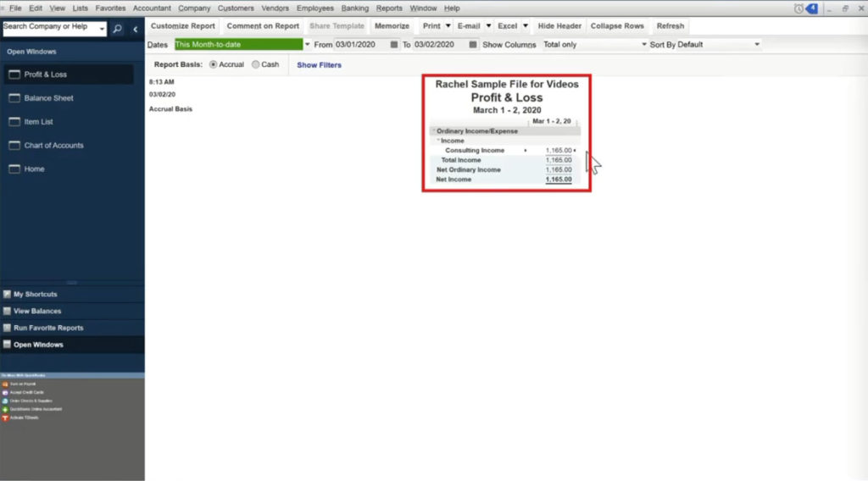
Task: Open the Sort By dropdown
Action: tap(756, 45)
